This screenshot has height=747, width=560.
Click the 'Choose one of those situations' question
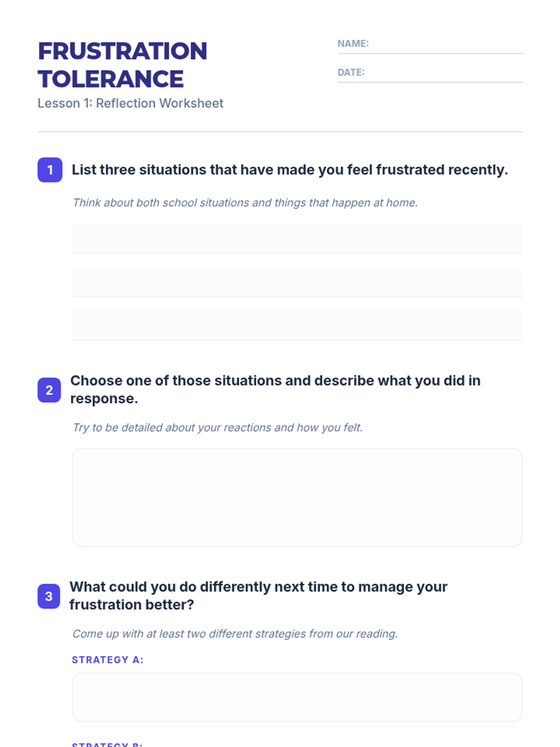(275, 389)
